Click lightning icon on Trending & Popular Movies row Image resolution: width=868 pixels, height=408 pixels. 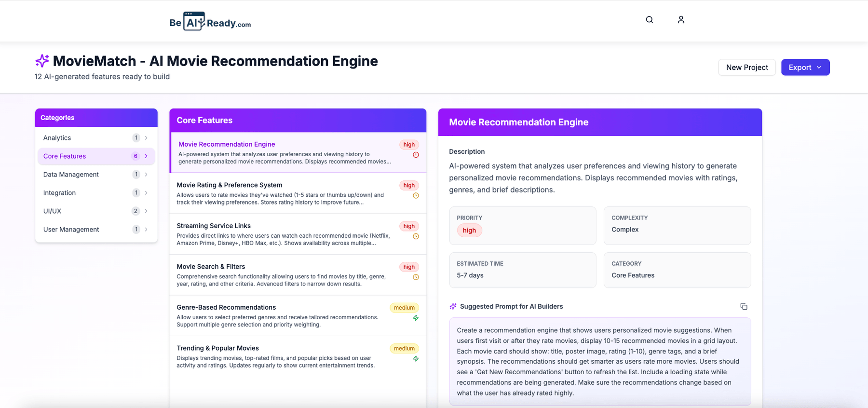pos(416,359)
